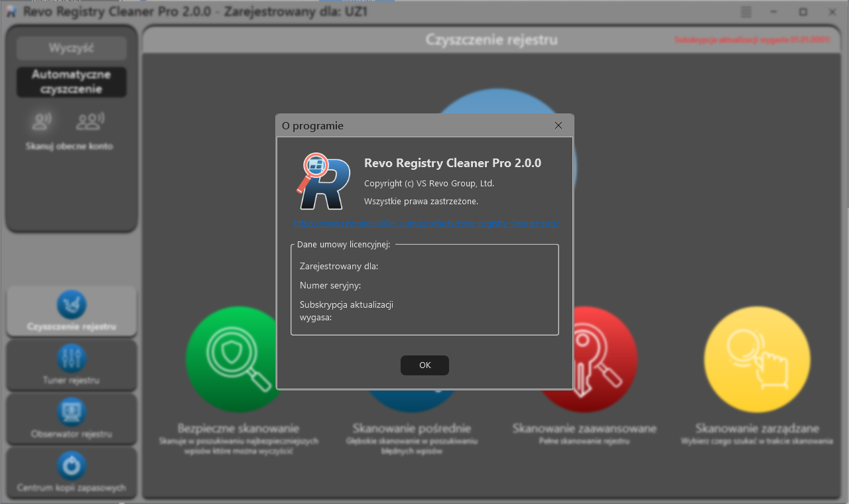
Task: Click the 'Wybierz czego szukać w trakcie skanowania' description
Action: click(x=757, y=441)
